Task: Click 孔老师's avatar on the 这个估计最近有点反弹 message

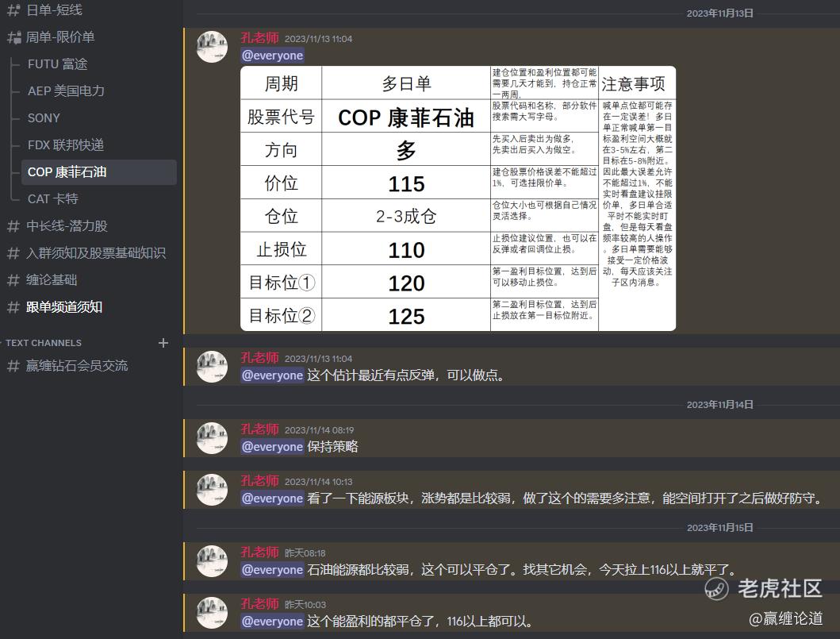Action: (x=212, y=367)
